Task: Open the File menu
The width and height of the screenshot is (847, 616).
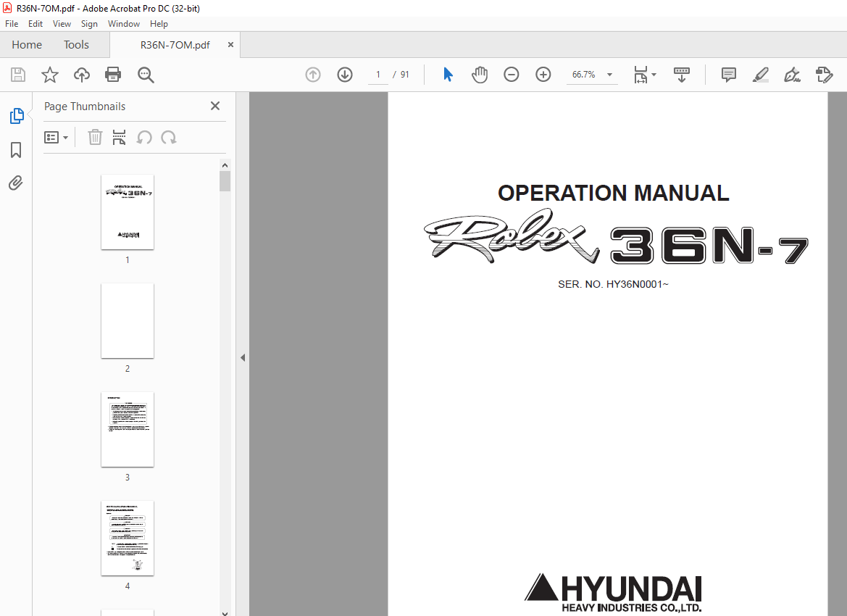Action: [x=12, y=24]
